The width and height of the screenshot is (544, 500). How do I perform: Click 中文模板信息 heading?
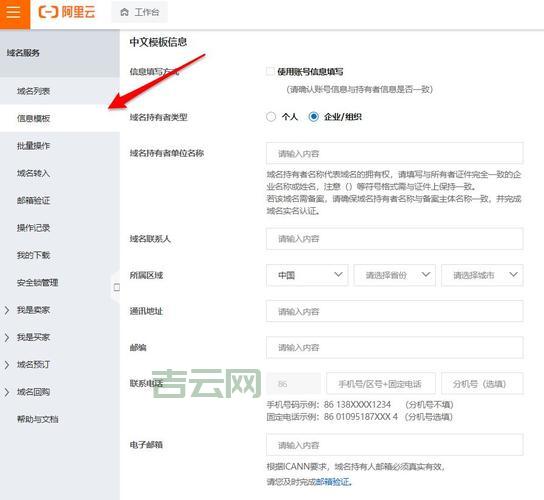click(158, 42)
